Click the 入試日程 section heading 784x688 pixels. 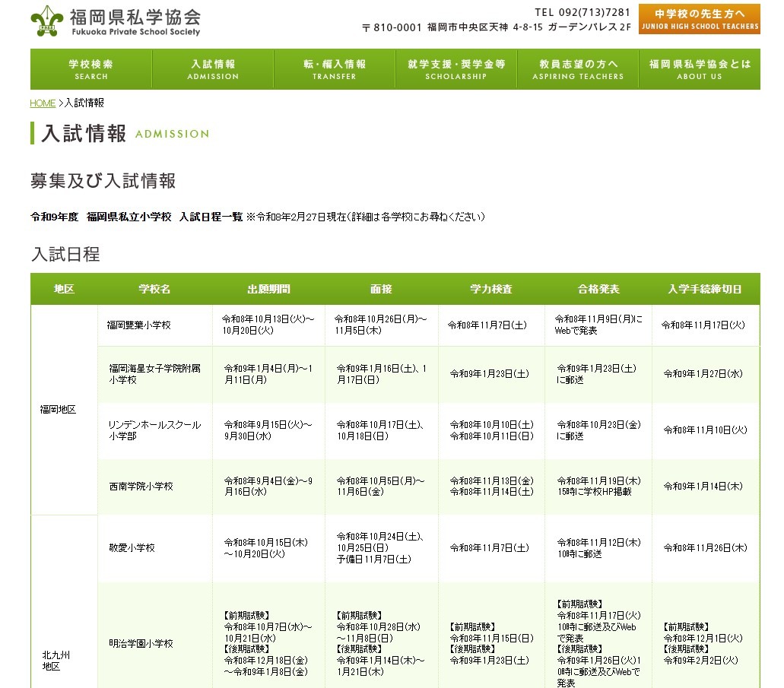[x=65, y=254]
